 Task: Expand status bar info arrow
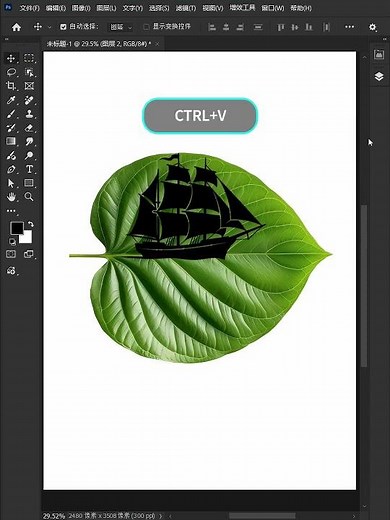tap(161, 516)
